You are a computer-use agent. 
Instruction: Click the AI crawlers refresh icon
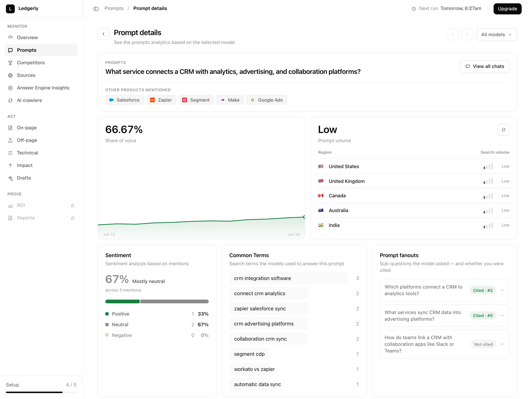(x=10, y=100)
